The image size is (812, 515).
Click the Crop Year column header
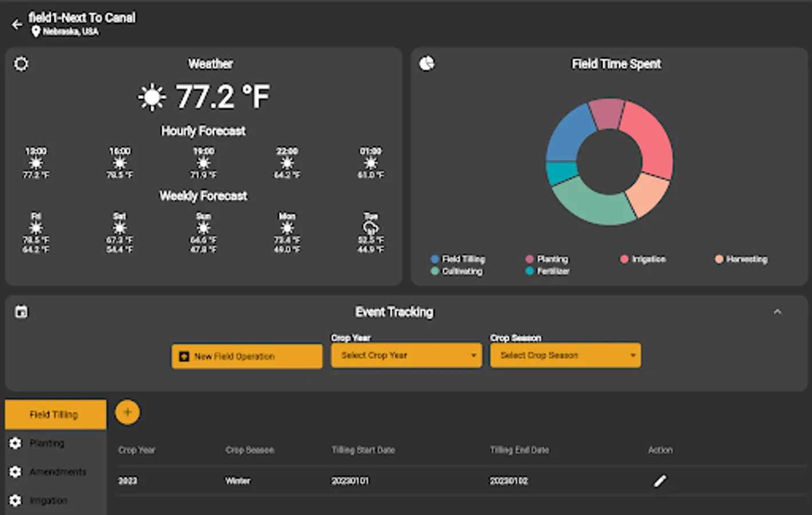(137, 450)
